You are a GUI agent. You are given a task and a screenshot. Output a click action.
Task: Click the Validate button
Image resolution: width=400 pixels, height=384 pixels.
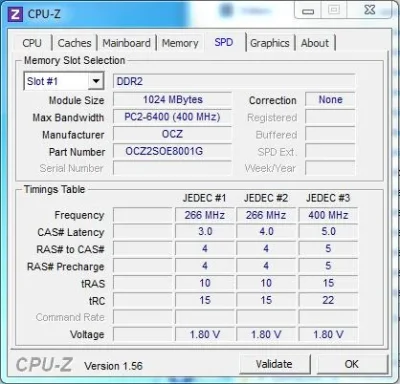click(x=274, y=364)
